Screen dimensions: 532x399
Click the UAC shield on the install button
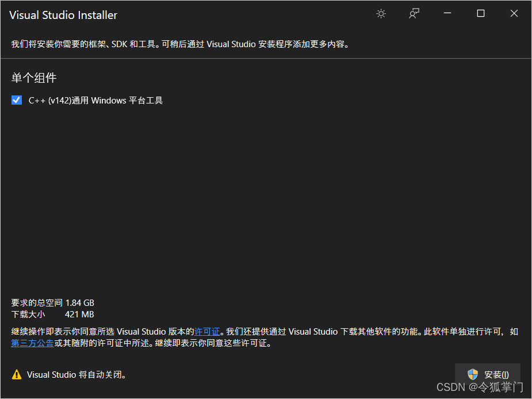coord(473,374)
